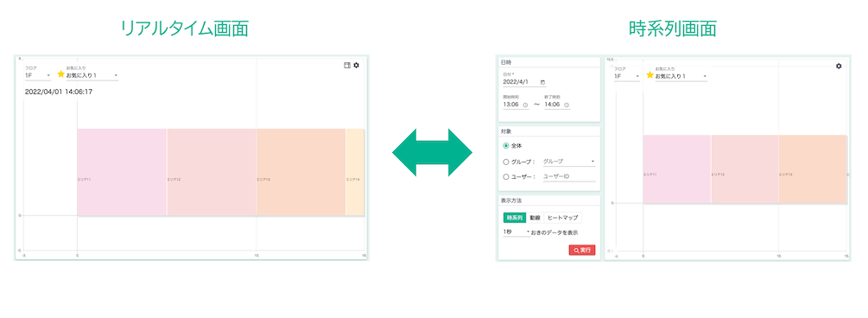The width and height of the screenshot is (868, 318).
Task: Open settings gear in the time-series screen
Action: pyautogui.click(x=839, y=66)
